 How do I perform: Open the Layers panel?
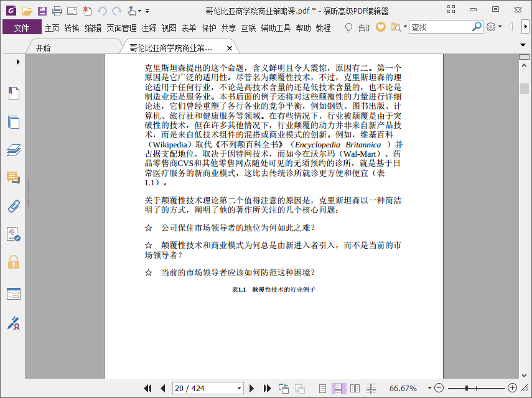[x=14, y=150]
